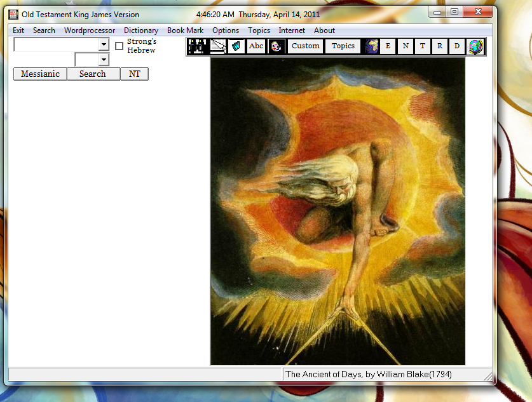The width and height of the screenshot is (532, 402).
Task: Click the T toolbar button
Action: coord(423,46)
